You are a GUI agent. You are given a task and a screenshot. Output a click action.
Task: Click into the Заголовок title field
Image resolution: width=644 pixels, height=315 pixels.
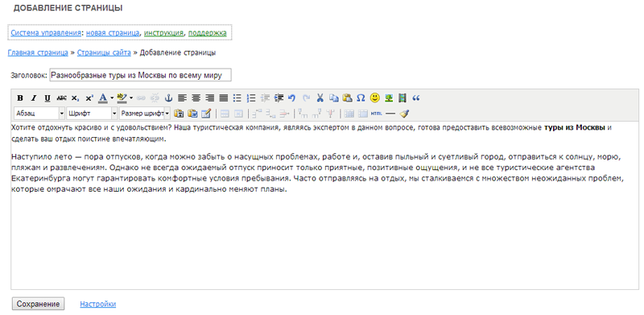pyautogui.click(x=140, y=75)
